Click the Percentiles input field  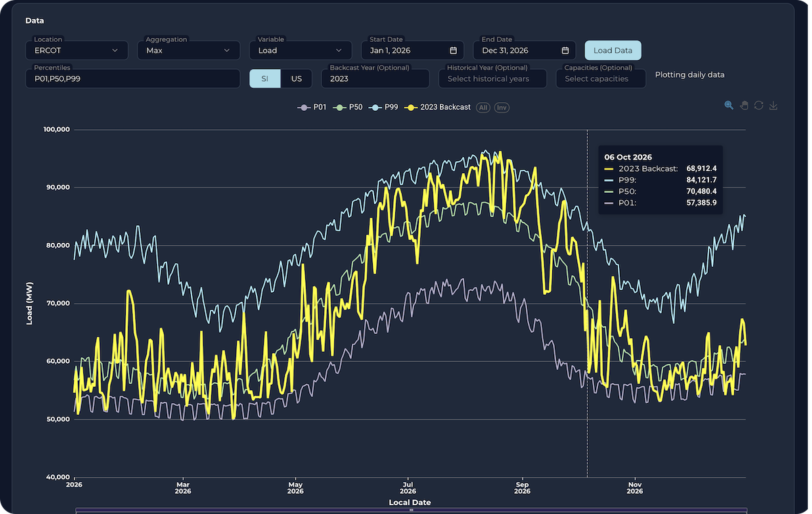(x=133, y=78)
